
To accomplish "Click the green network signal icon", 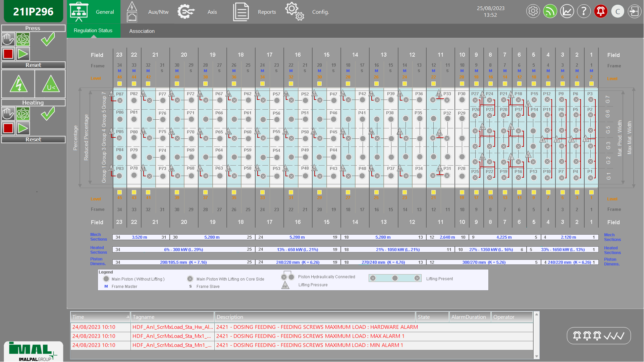I will [x=550, y=11].
